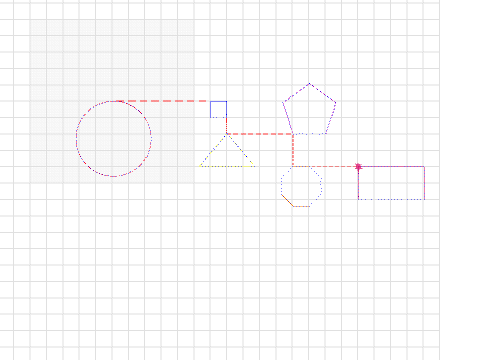
Task: Select the dotted octagon shape
Action: (x=301, y=187)
